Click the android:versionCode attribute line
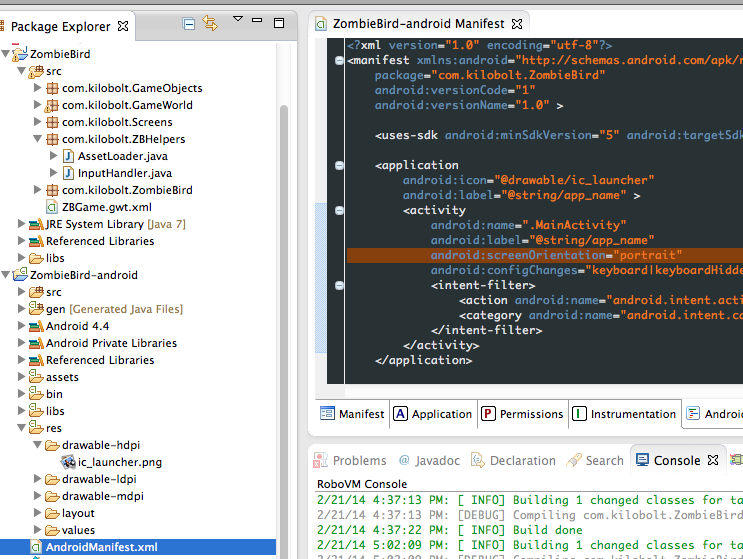Viewport: 743px width, 559px height. pos(455,90)
